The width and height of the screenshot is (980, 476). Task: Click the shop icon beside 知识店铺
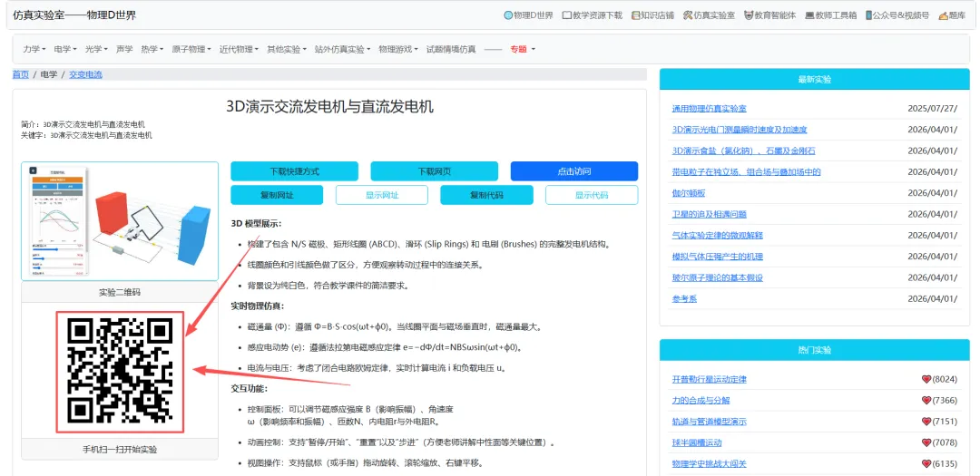point(635,15)
